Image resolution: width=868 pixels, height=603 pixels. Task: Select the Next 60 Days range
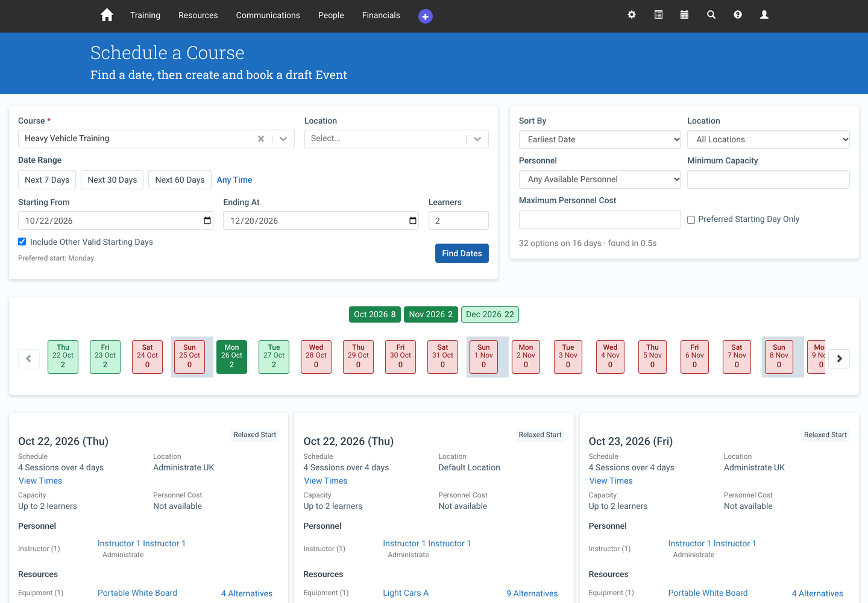(x=180, y=180)
